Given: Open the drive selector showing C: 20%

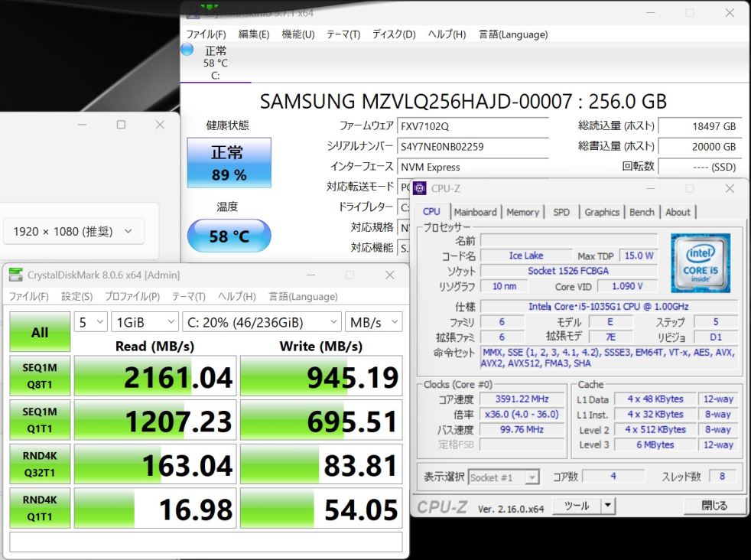Looking at the screenshot, I should [262, 322].
